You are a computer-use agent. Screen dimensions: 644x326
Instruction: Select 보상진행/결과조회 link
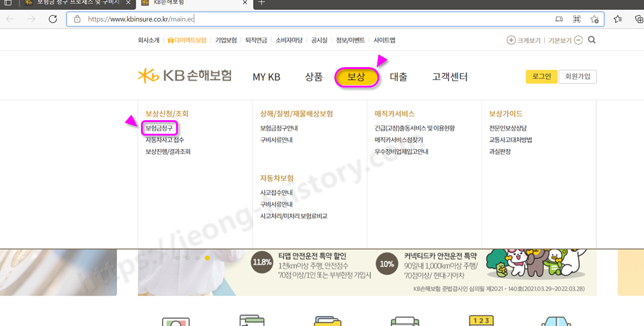coord(168,152)
